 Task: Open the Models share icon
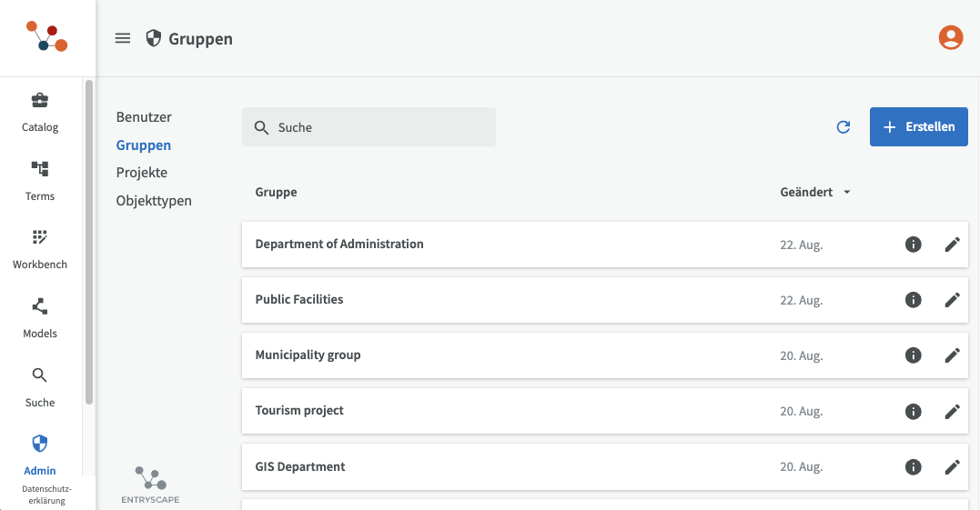[40, 306]
